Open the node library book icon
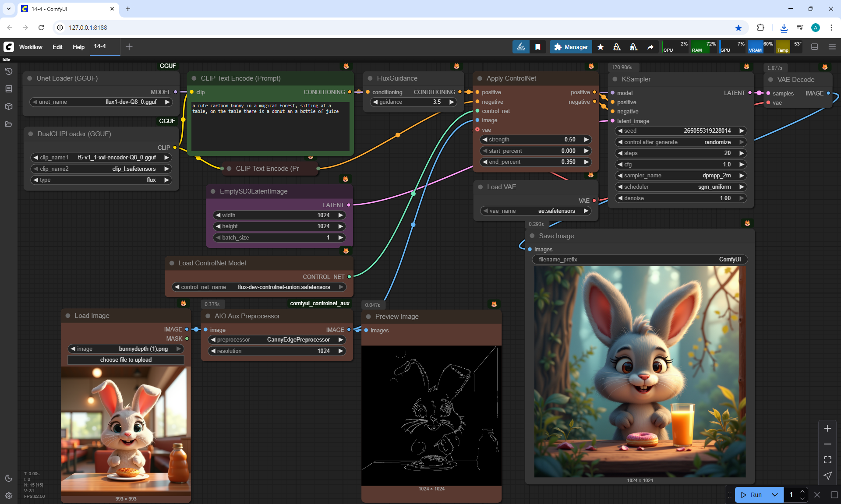This screenshot has height=504, width=841. (x=8, y=89)
